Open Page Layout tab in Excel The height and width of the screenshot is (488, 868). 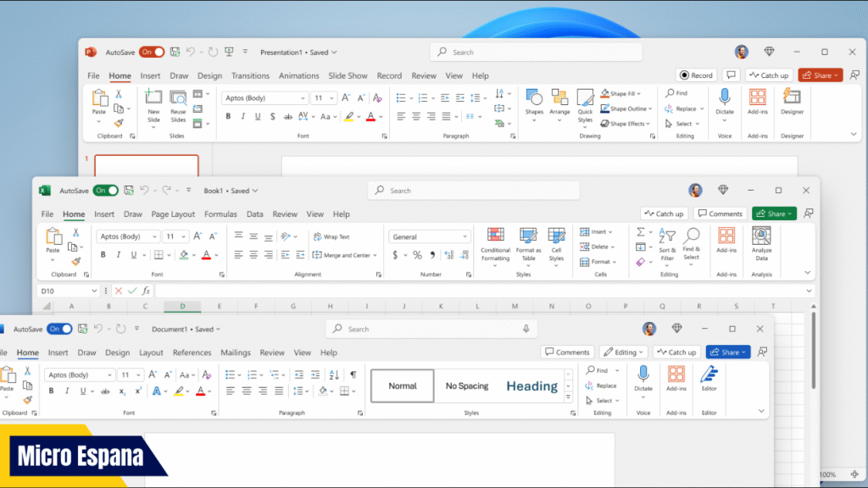173,214
